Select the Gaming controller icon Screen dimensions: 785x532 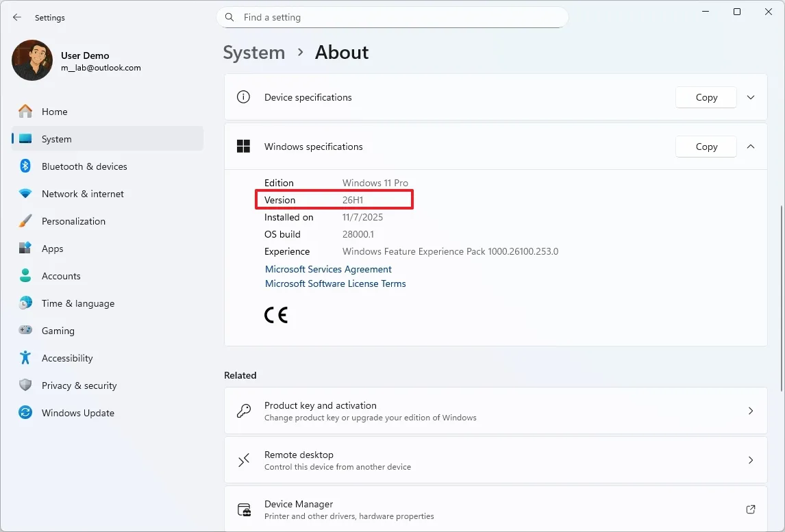point(26,331)
